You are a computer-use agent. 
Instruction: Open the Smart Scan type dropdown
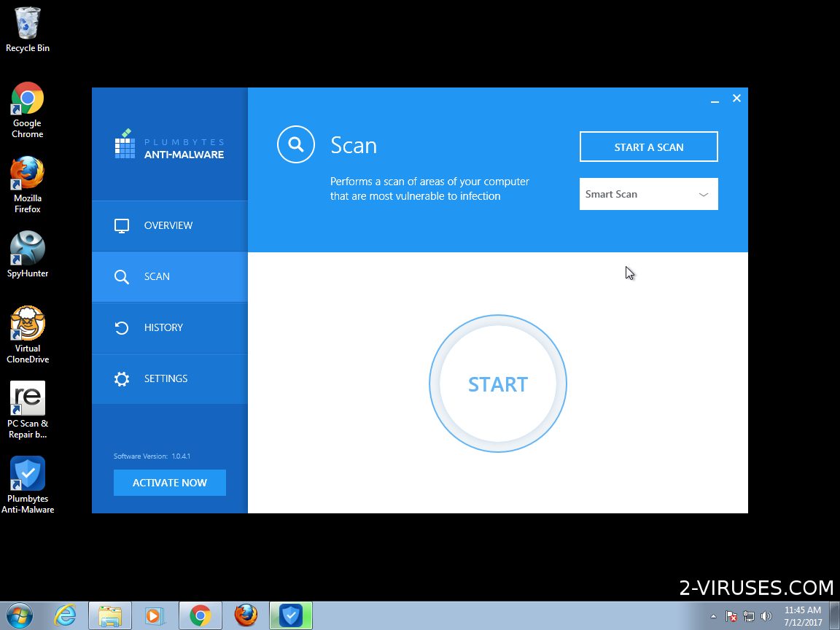click(647, 194)
